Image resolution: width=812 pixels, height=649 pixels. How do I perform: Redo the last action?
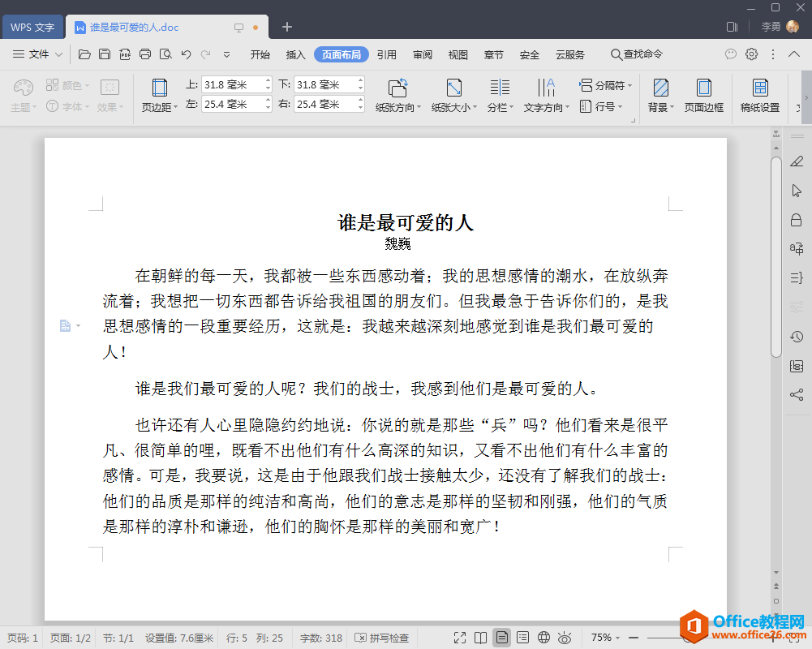click(205, 54)
